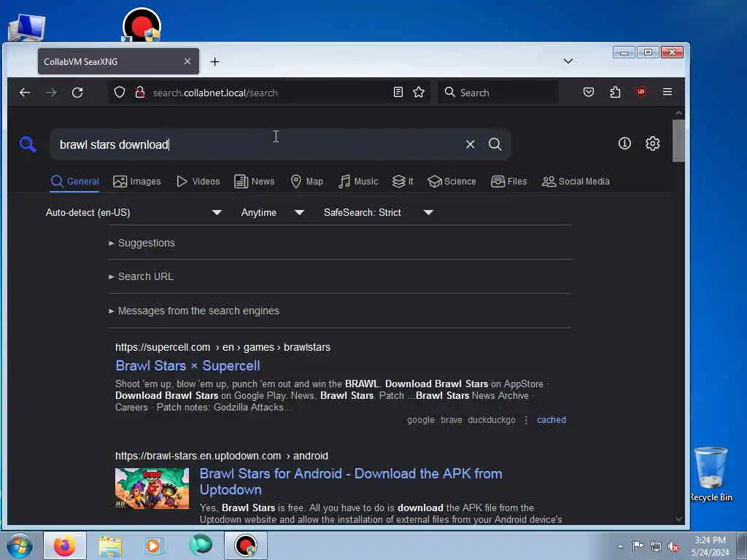
Task: Click the insecure connection padlock icon
Action: [x=140, y=92]
